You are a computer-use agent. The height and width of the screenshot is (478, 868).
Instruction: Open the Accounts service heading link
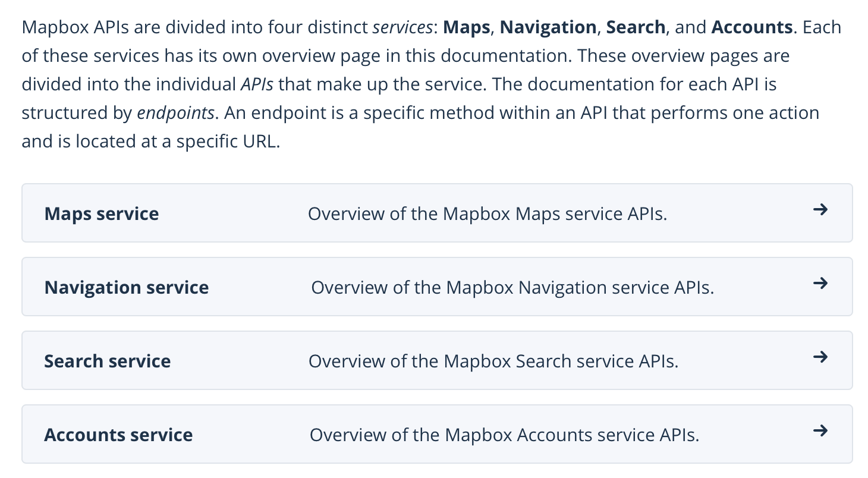click(118, 435)
